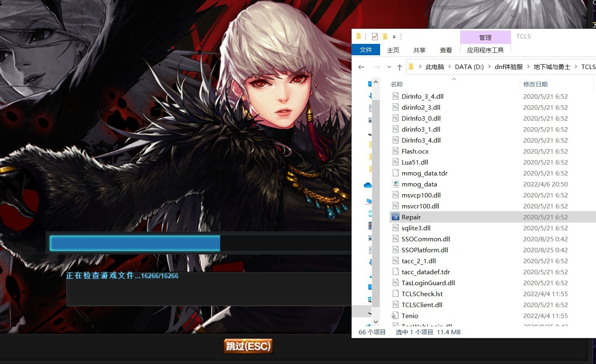Click the Lua51.dll file icon
This screenshot has width=596, height=364.
pyautogui.click(x=395, y=162)
